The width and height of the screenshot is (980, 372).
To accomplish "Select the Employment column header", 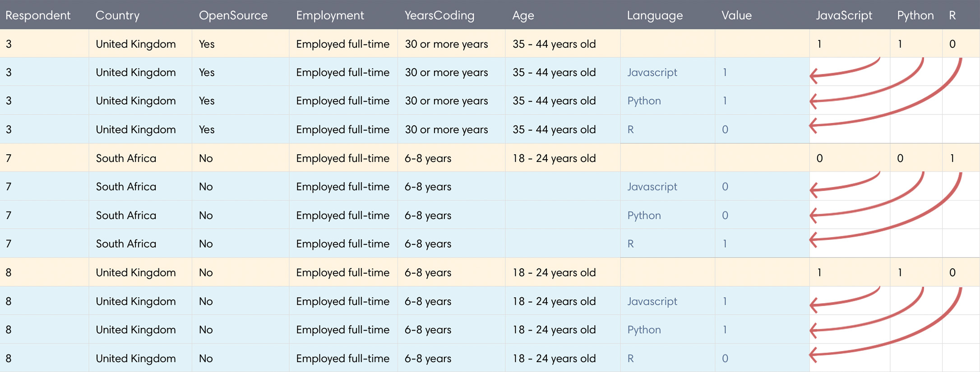I will point(330,15).
